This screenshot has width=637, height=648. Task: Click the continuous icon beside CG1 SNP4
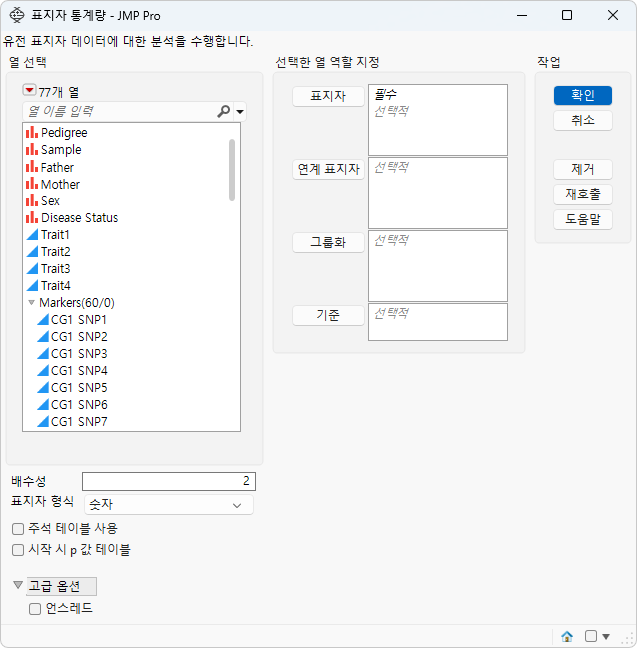coord(43,371)
